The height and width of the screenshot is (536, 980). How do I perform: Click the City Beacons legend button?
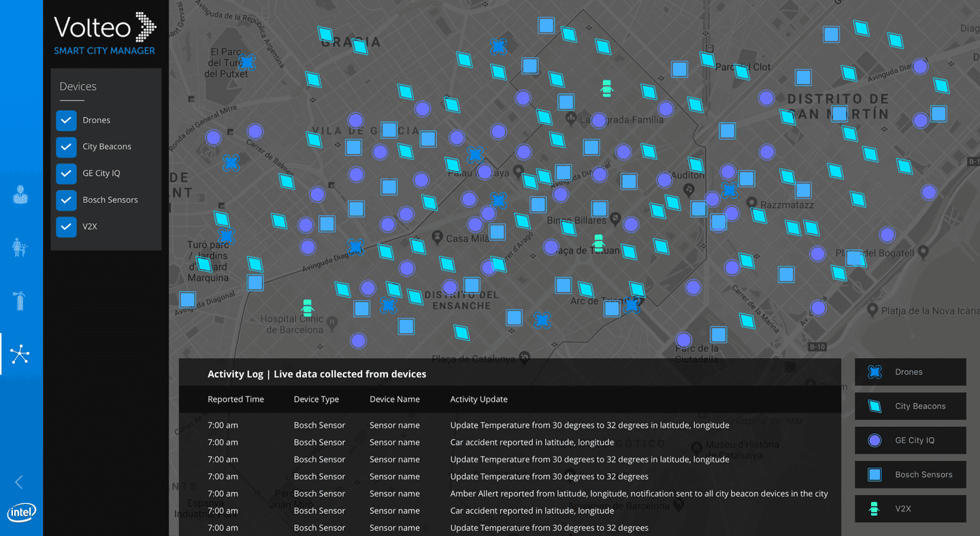pyautogui.click(x=911, y=406)
